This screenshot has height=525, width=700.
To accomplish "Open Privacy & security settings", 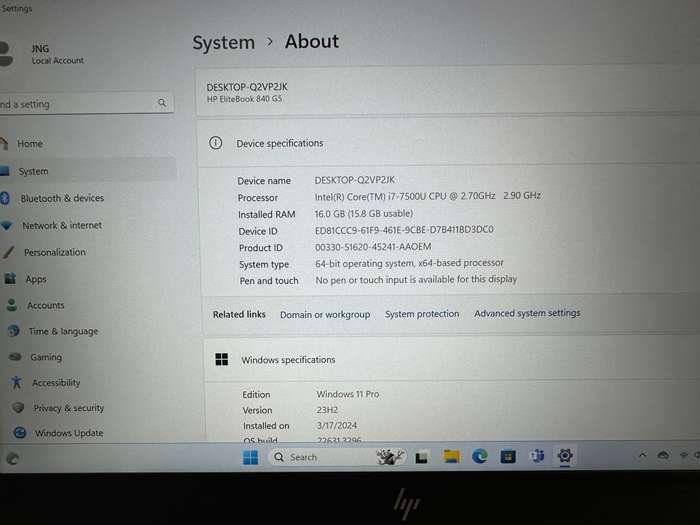I will pyautogui.click(x=68, y=408).
